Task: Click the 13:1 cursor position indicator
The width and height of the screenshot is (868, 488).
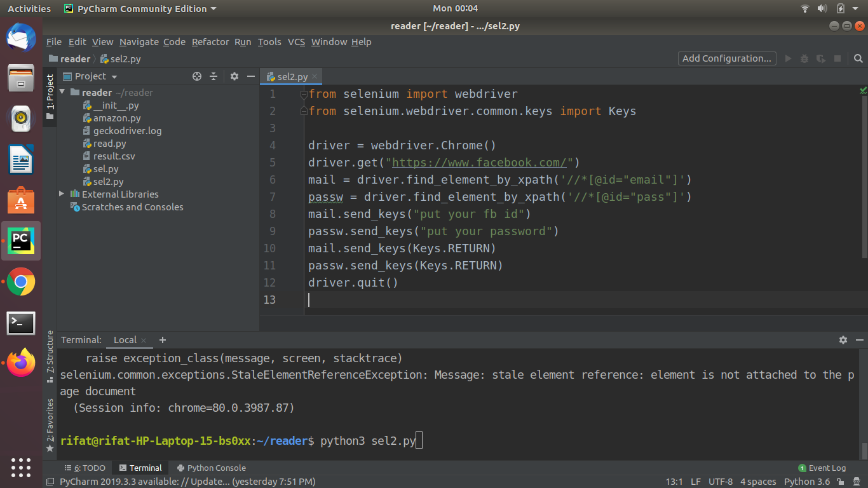Action: [674, 482]
